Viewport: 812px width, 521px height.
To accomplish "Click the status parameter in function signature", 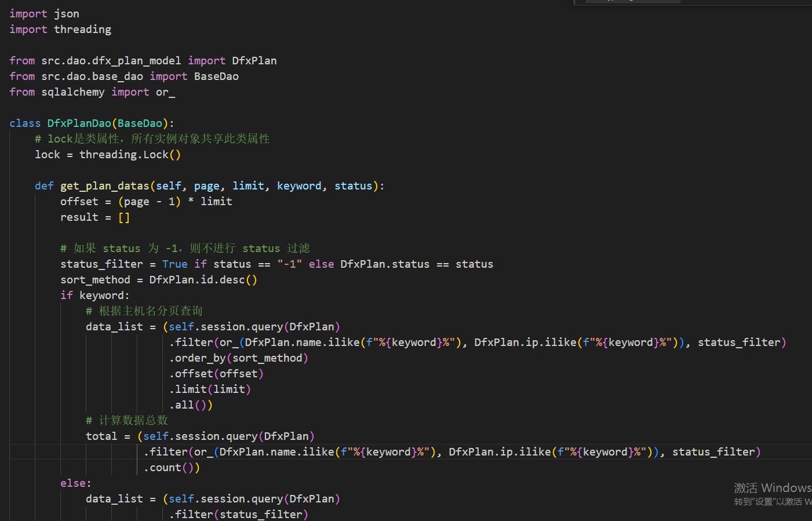I will point(353,186).
